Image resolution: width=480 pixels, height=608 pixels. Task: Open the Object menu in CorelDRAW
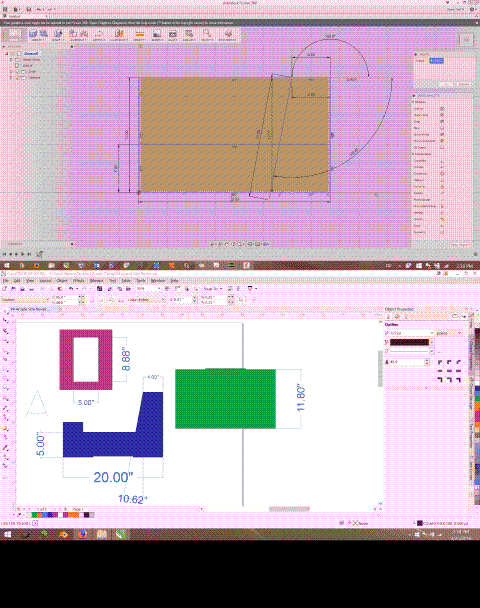[x=62, y=280]
